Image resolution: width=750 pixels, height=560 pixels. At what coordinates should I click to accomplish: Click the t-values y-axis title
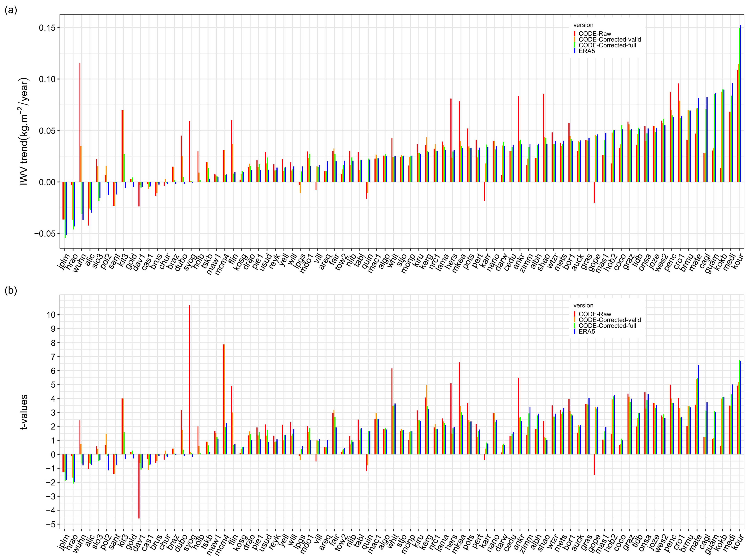(24, 412)
